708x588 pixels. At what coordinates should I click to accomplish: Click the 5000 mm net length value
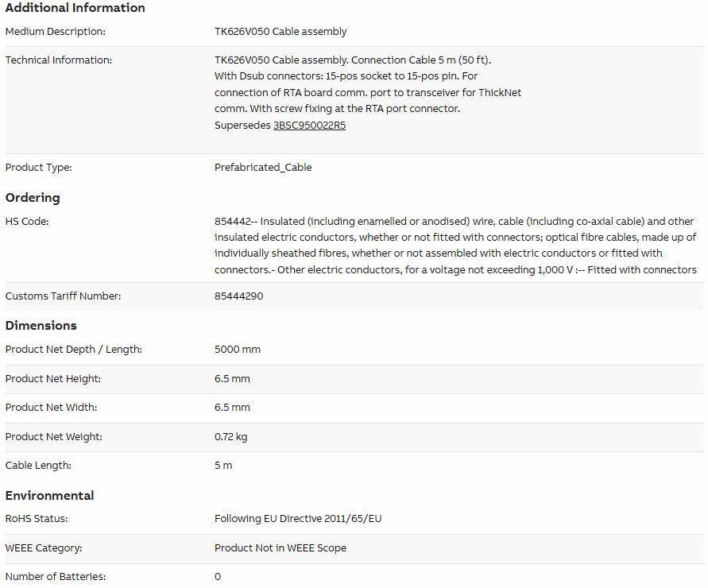[238, 350]
